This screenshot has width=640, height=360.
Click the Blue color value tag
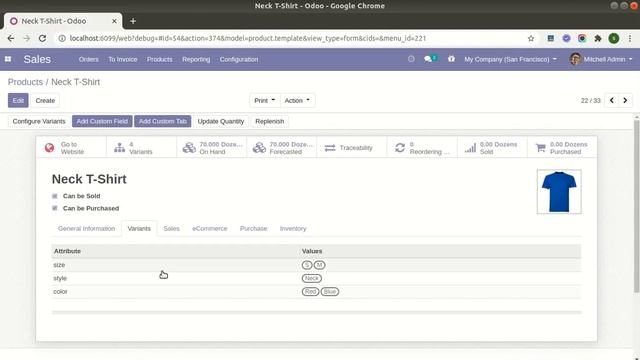[330, 292]
